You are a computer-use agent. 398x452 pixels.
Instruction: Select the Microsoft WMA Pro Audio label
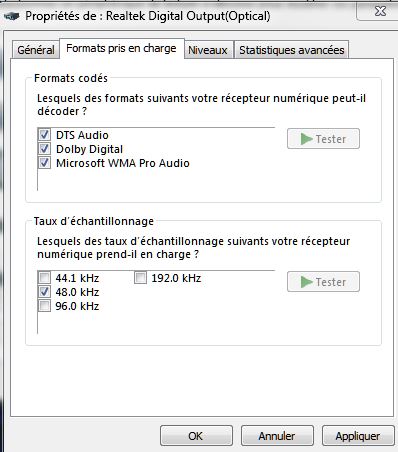click(x=123, y=163)
